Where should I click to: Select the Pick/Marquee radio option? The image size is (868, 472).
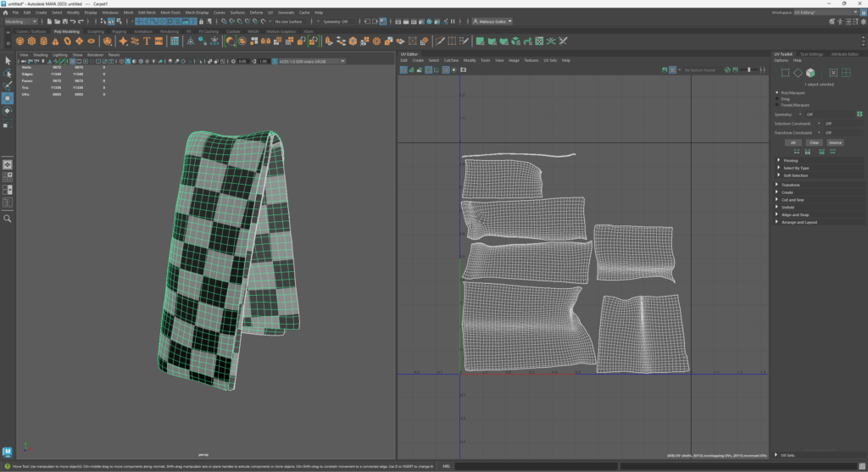coord(779,92)
